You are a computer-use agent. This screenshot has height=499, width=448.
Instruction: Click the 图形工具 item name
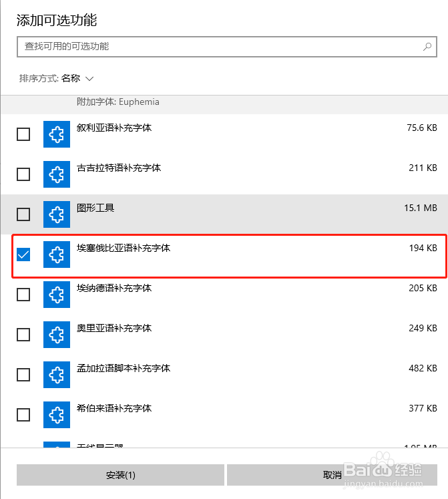[95, 208]
